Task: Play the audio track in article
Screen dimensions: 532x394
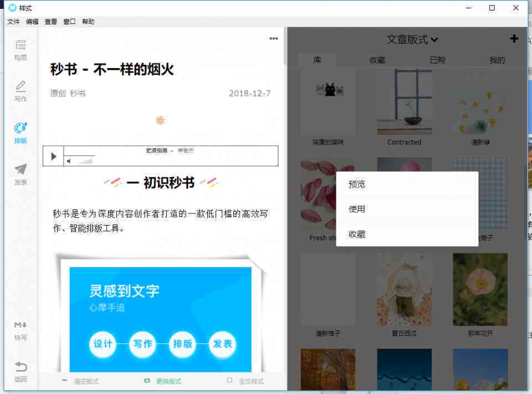Action: click(54, 156)
